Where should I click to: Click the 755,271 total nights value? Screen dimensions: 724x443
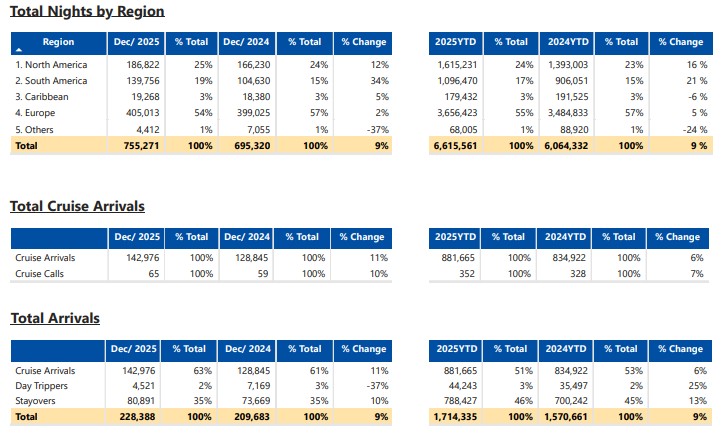point(140,145)
